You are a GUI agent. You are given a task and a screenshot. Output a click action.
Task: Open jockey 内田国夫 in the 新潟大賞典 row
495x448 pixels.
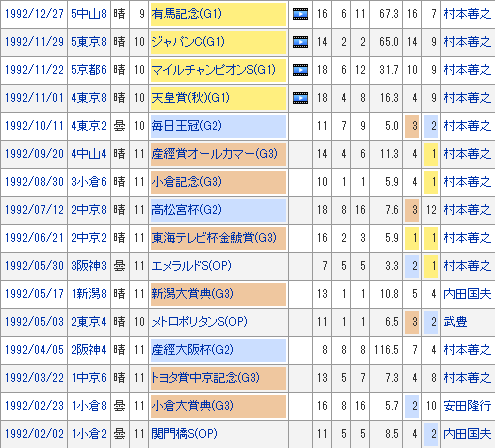tap(467, 294)
